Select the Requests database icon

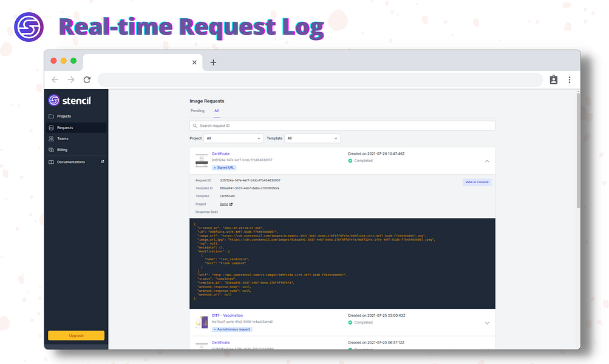51,127
